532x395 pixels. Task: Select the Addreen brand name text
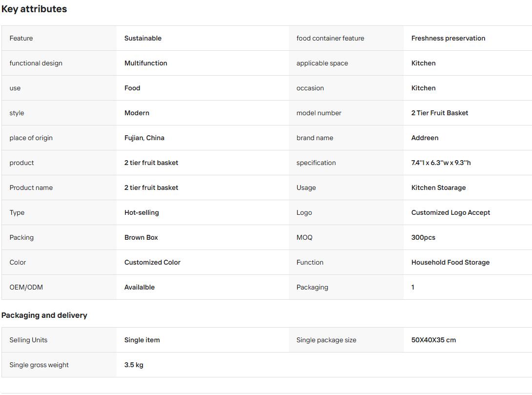pyautogui.click(x=425, y=138)
